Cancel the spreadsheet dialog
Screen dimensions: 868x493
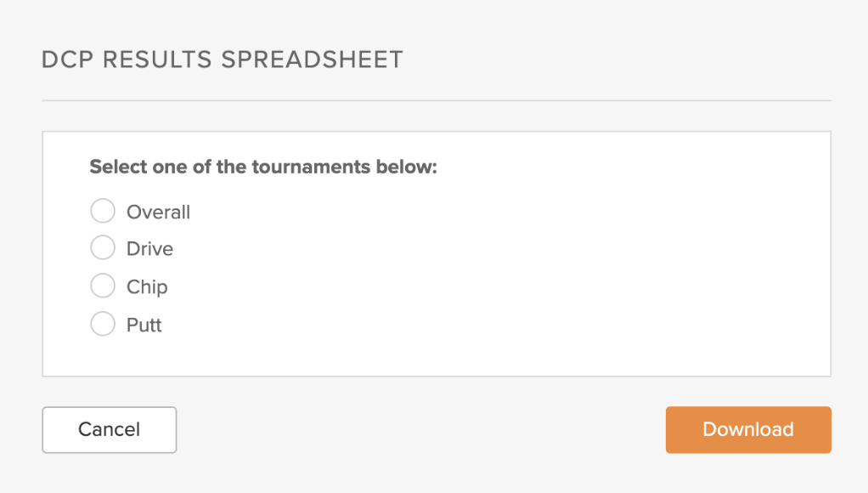(109, 430)
